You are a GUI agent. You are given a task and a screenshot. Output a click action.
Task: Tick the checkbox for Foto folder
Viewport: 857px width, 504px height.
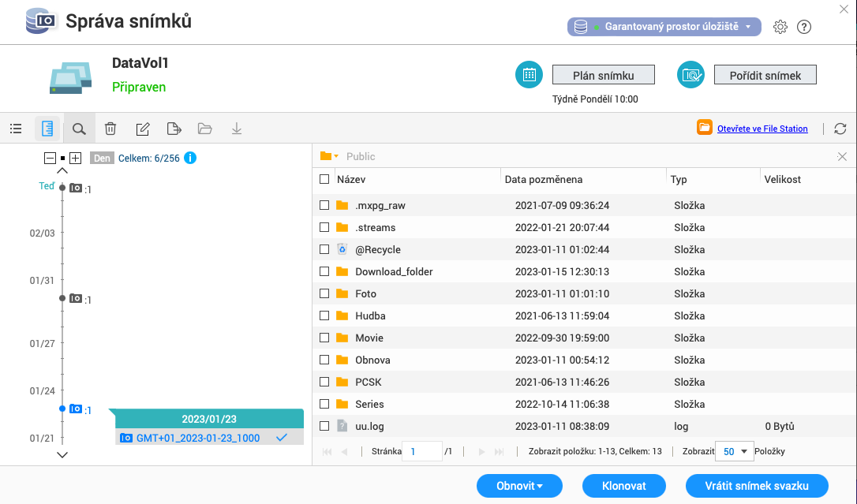(324, 293)
